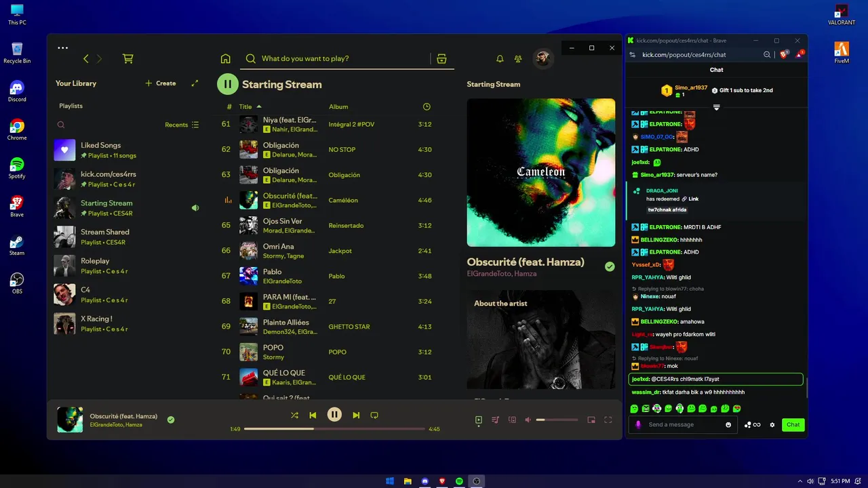Open the OBS desktop shortcut
The height and width of the screenshot is (488, 868).
pos(17,283)
